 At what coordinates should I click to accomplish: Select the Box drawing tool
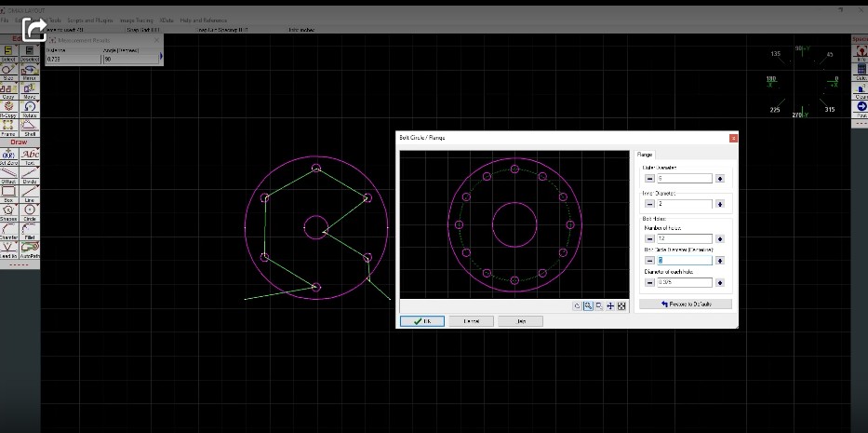pos(8,194)
